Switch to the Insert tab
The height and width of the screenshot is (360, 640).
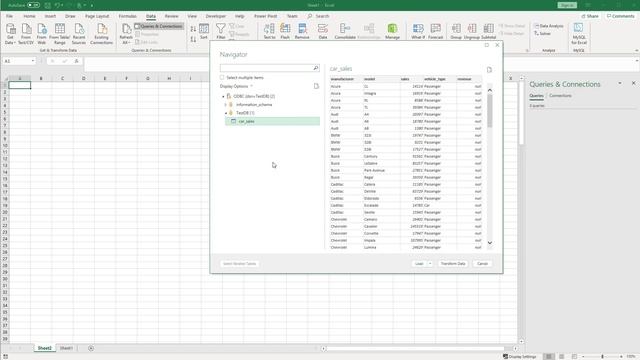point(50,16)
